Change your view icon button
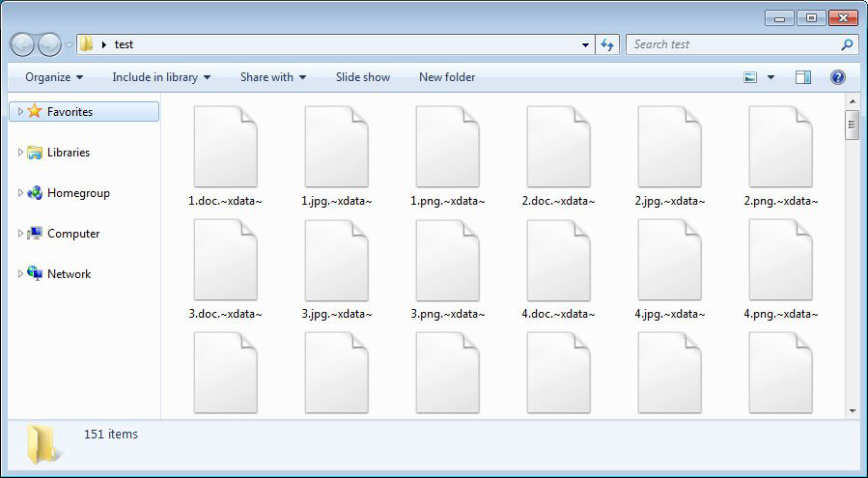The width and height of the screenshot is (868, 478). [x=750, y=77]
